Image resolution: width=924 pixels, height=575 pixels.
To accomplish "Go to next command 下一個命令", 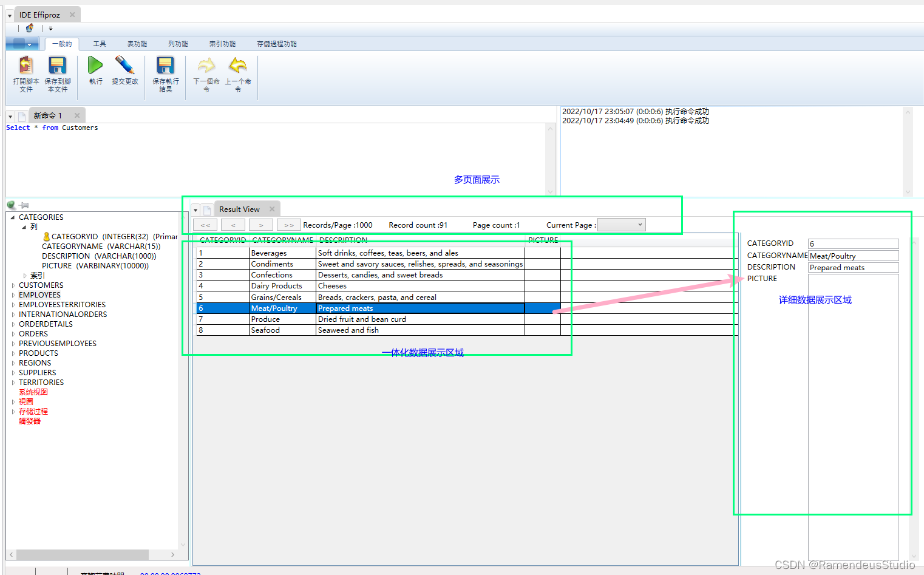I will pos(206,74).
